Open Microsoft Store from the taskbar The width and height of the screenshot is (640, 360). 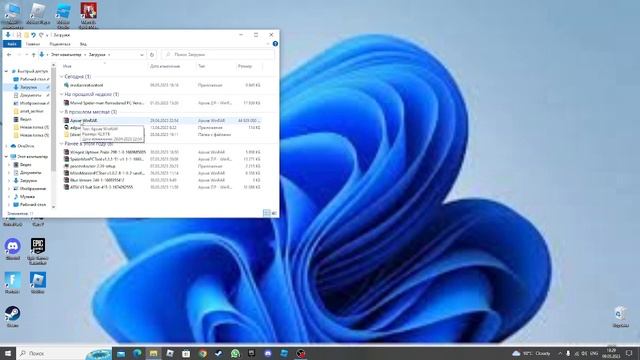pos(186,353)
